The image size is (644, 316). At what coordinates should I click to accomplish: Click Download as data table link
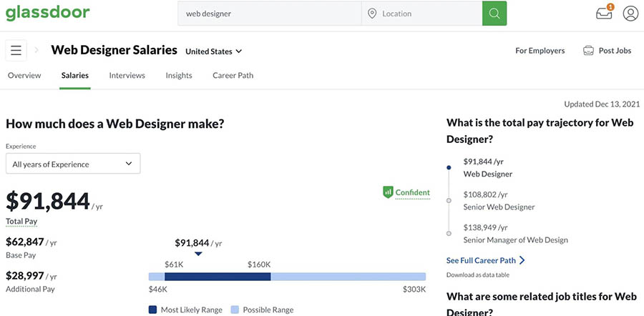[x=477, y=275]
